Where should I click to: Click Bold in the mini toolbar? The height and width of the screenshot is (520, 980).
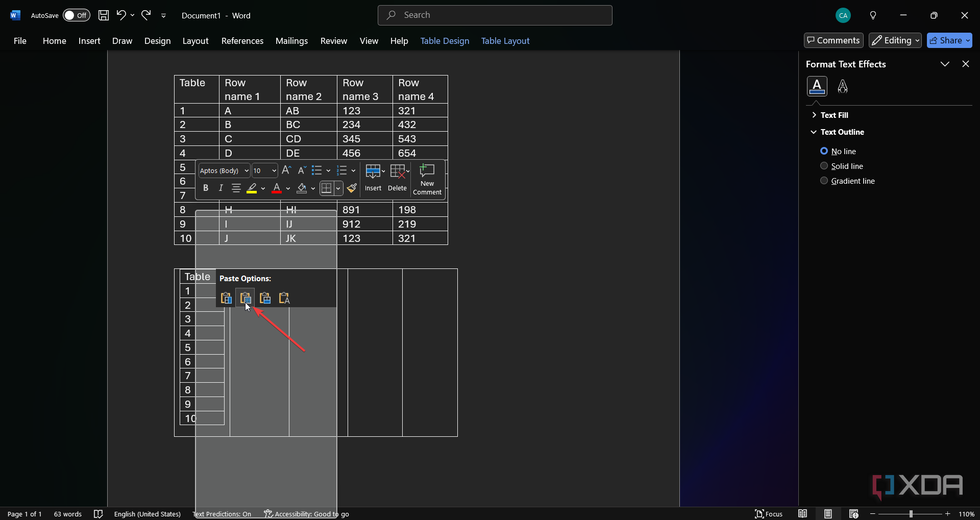206,188
